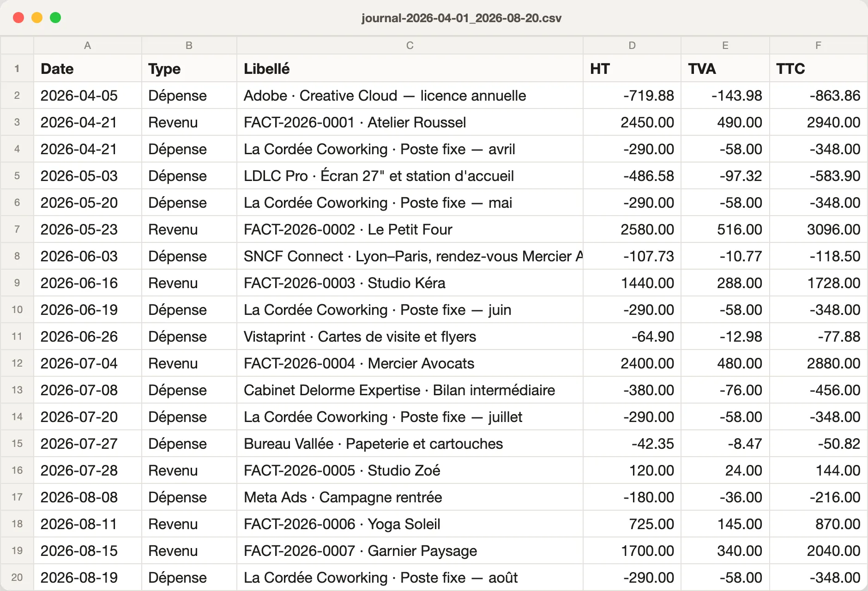Screen dimensions: 868x591
Task: Select La Cordée Coworking avril cell
Action: pos(410,149)
